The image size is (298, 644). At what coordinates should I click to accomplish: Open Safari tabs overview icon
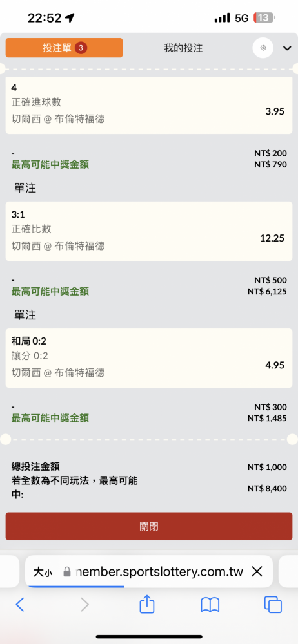(273, 605)
